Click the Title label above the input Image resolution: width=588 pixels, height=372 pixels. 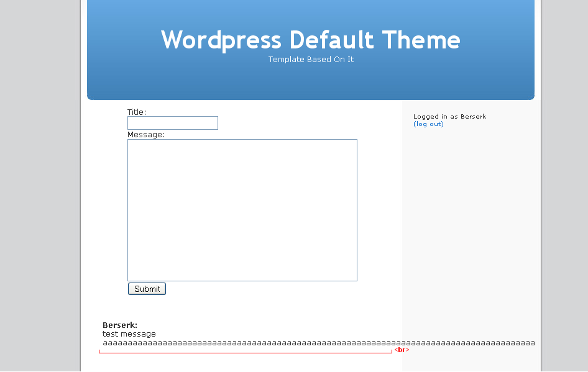[136, 112]
